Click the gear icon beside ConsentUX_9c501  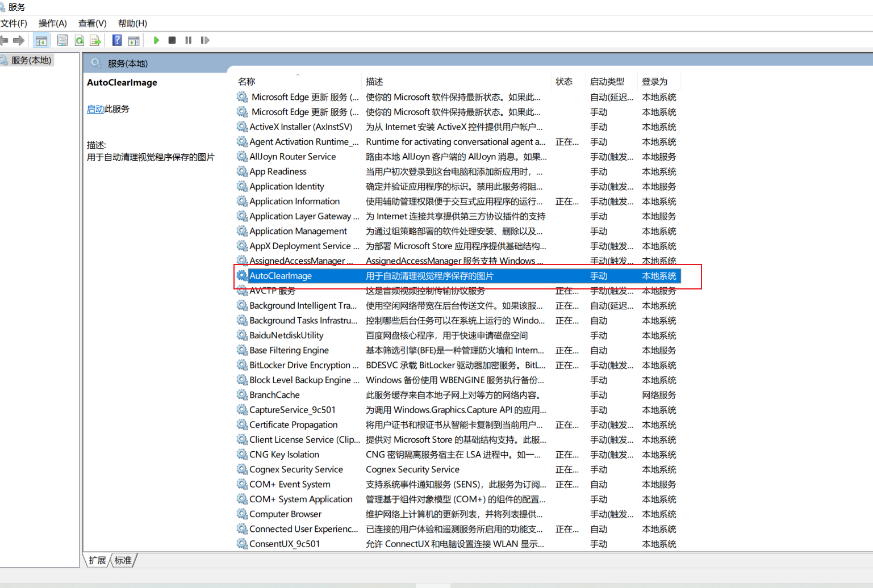click(243, 544)
